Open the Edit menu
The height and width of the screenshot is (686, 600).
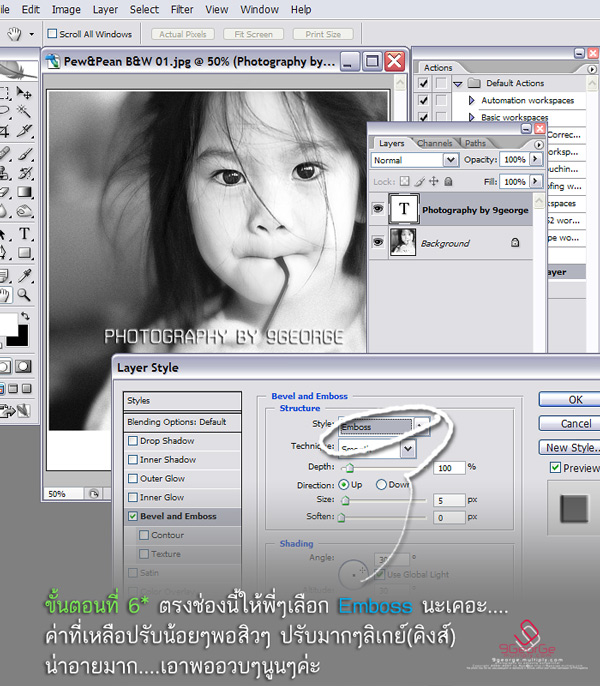[31, 9]
